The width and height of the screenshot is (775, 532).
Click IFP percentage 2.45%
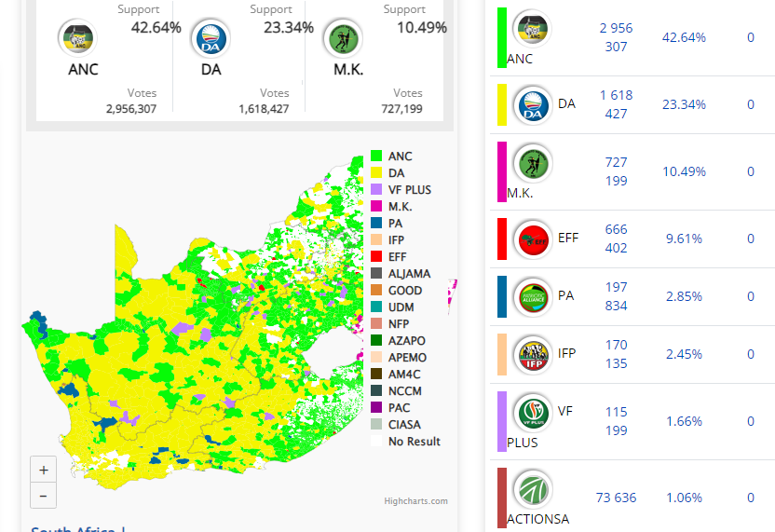[x=684, y=354]
